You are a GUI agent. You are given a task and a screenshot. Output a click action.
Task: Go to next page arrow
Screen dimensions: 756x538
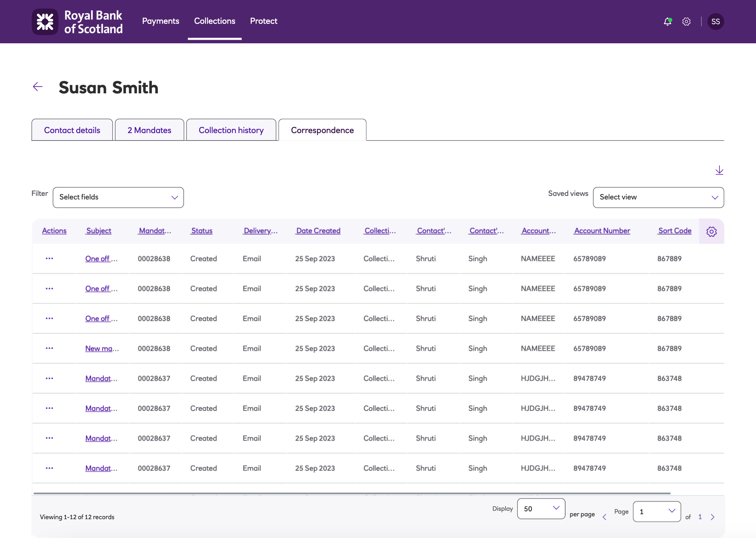pyautogui.click(x=712, y=517)
